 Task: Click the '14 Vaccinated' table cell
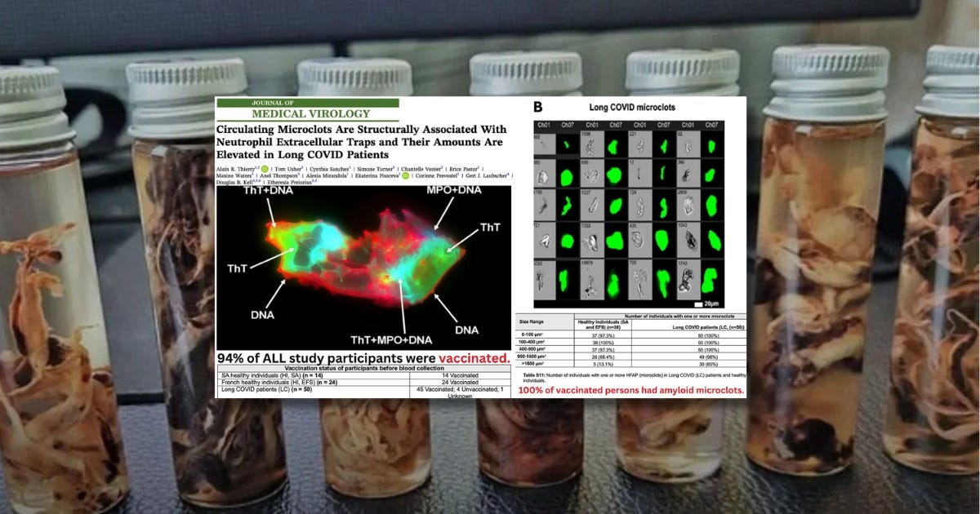(460, 375)
